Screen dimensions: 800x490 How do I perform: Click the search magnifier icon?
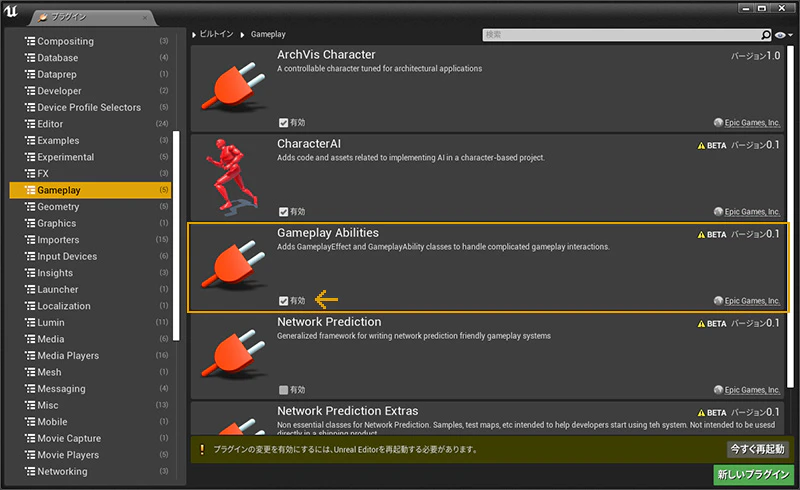[765, 35]
